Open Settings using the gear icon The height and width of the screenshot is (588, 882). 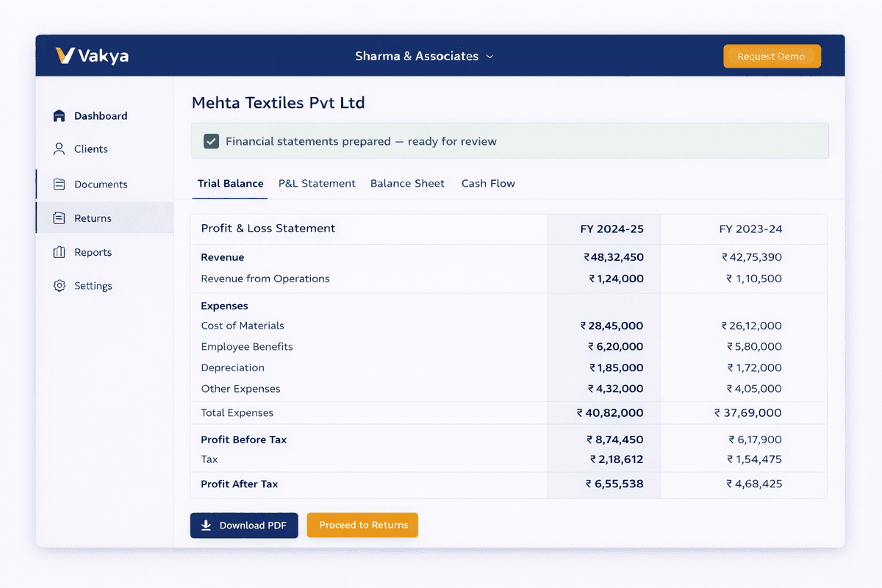[x=59, y=285]
